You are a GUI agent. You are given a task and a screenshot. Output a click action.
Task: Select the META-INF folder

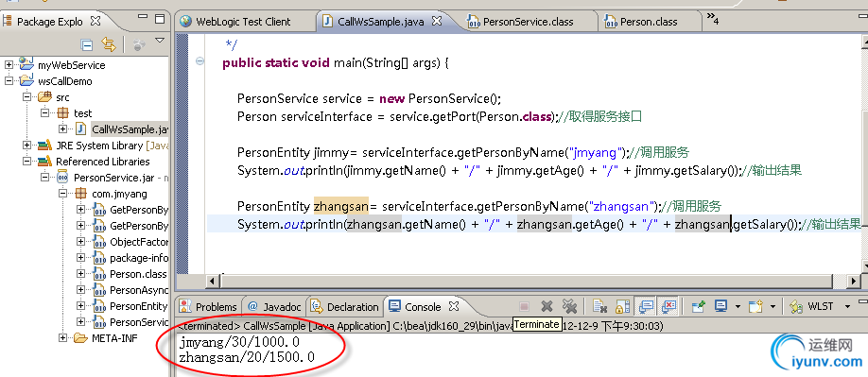click(114, 337)
